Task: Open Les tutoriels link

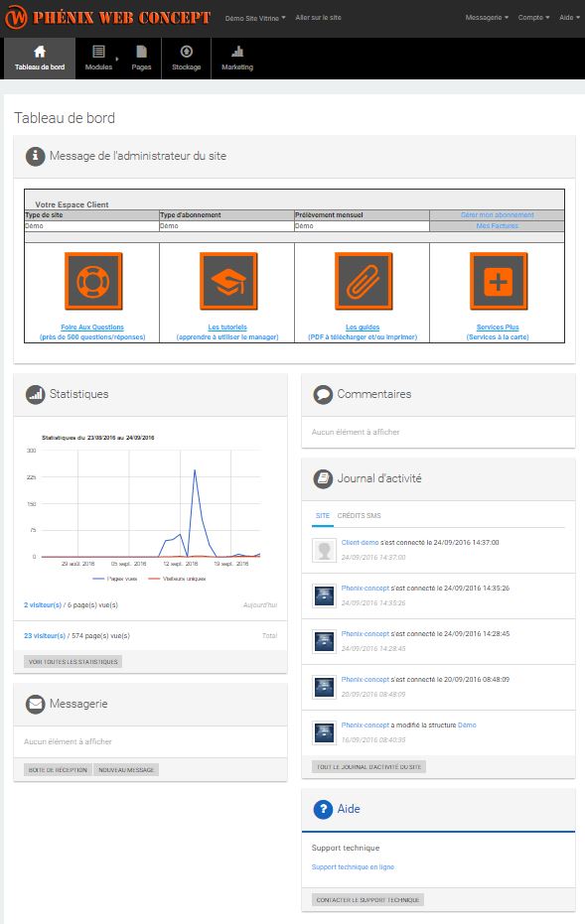Action: tap(227, 328)
